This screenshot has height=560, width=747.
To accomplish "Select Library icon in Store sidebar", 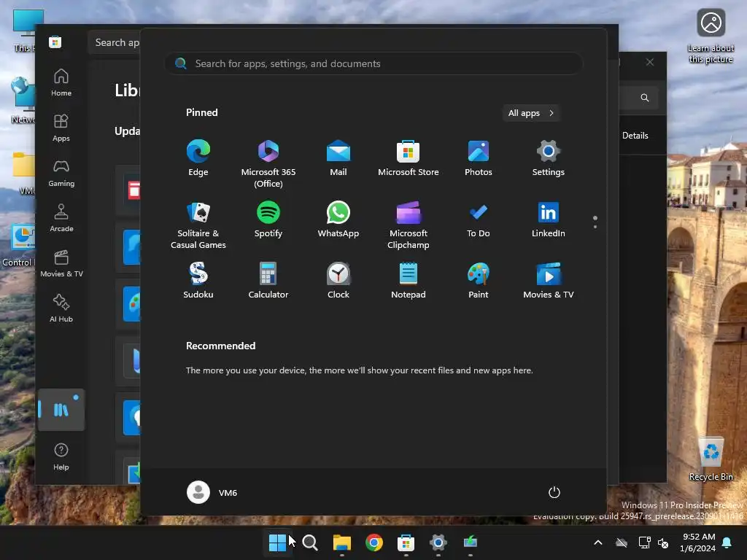I will pos(61,410).
